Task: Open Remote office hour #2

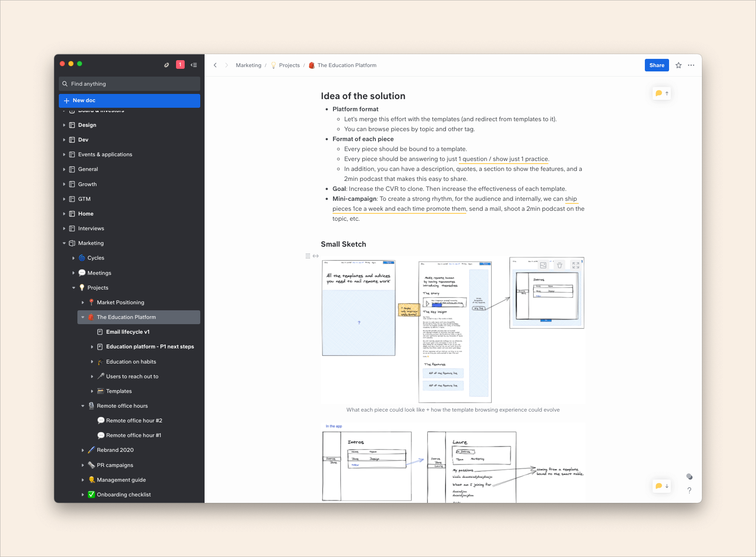Action: (134, 421)
